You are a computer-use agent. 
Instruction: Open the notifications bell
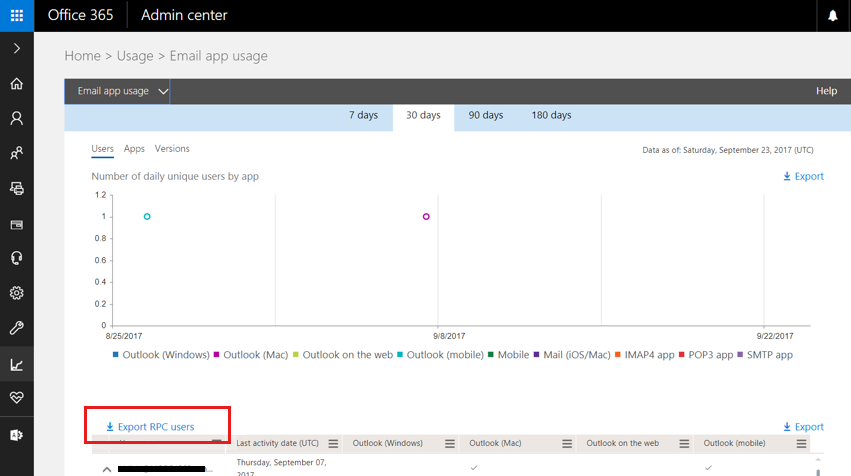coord(833,15)
